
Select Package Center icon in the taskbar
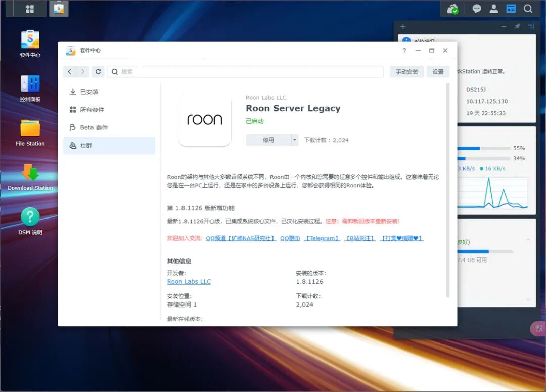(59, 9)
